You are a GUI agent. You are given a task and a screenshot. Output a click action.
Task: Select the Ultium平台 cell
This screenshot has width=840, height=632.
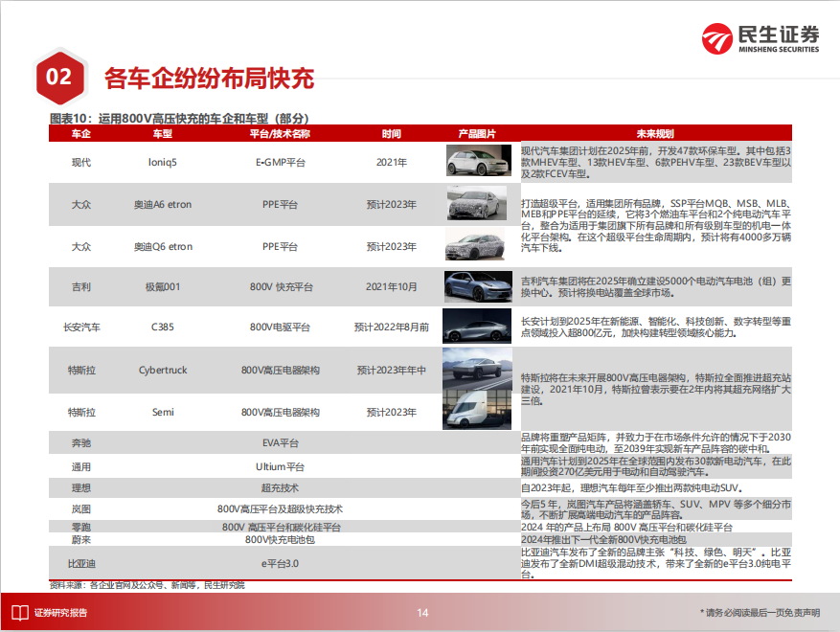tap(280, 467)
